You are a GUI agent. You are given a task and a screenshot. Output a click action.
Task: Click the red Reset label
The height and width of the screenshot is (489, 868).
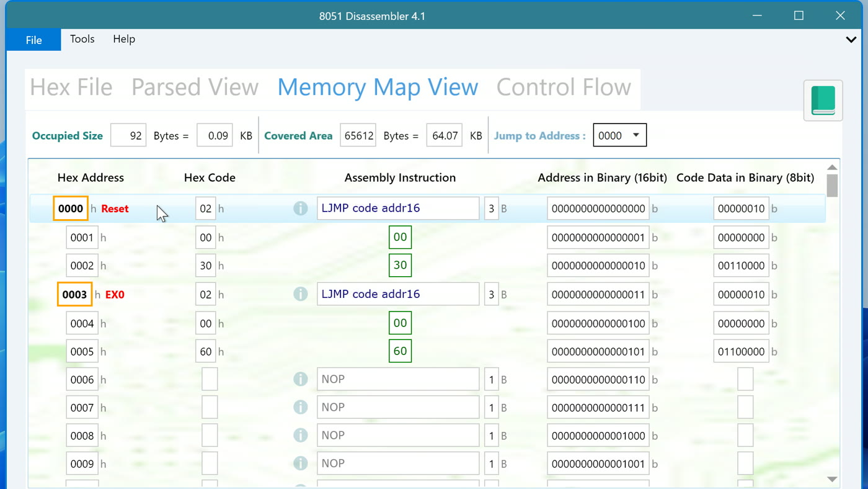click(115, 209)
